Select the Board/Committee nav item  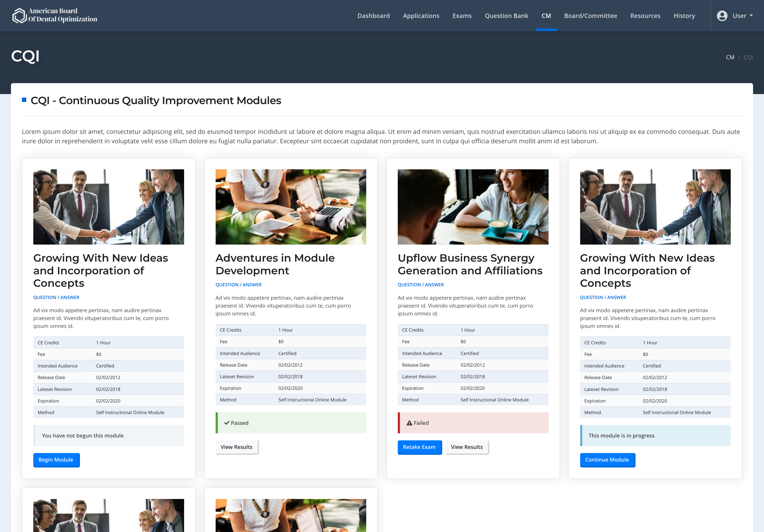point(590,16)
